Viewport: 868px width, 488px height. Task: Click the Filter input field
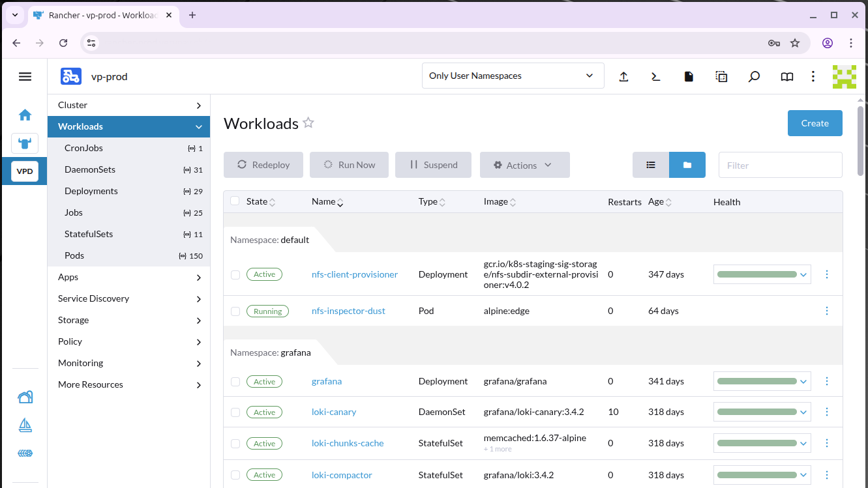[x=780, y=165]
